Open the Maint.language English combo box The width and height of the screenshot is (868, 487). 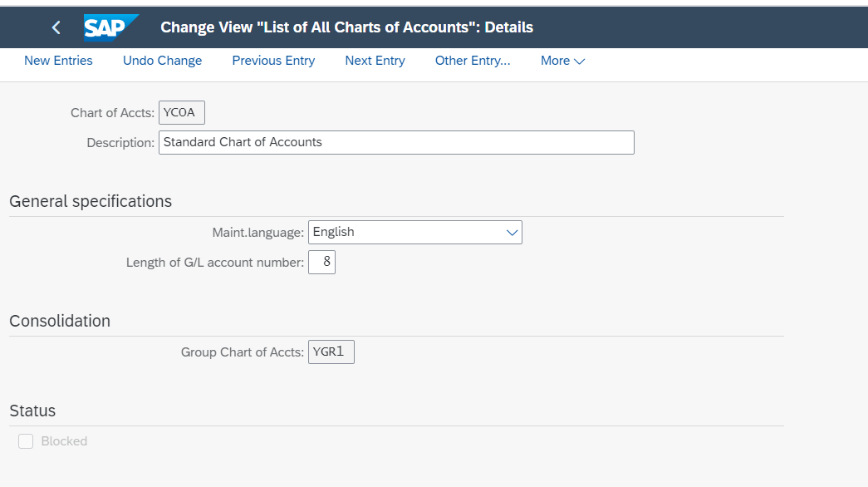(x=415, y=232)
